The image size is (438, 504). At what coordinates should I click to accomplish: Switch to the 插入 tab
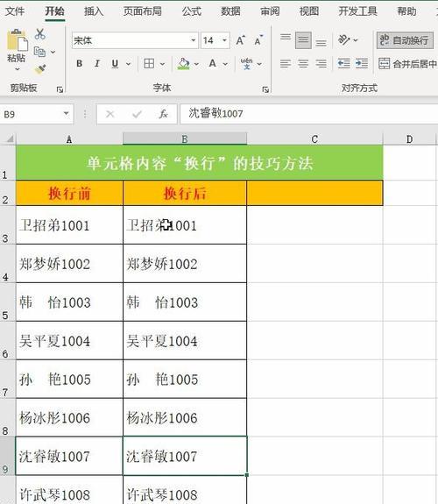pos(94,11)
